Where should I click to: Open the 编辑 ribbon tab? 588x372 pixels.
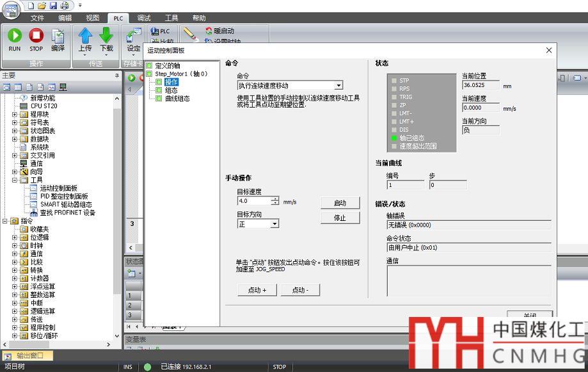coord(65,18)
